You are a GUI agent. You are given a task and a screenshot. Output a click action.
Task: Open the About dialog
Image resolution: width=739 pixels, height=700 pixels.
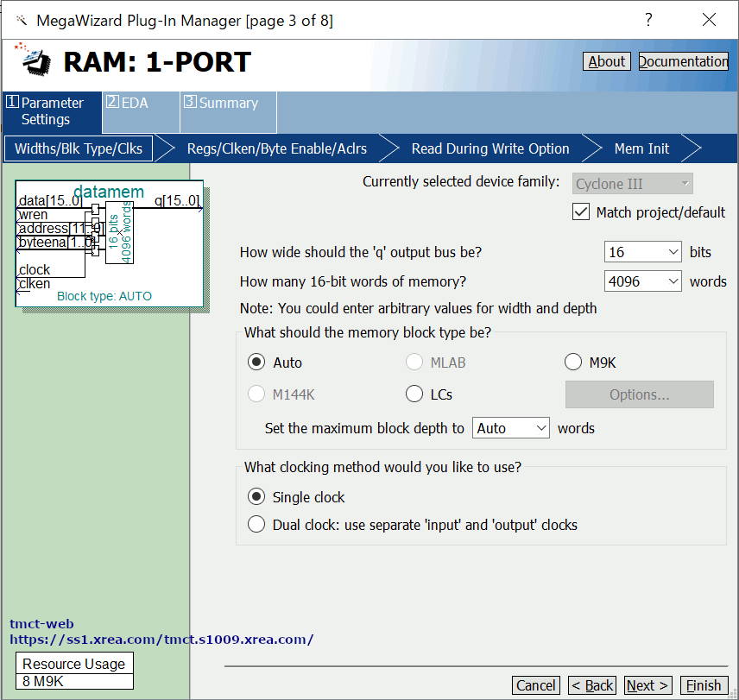[607, 61]
